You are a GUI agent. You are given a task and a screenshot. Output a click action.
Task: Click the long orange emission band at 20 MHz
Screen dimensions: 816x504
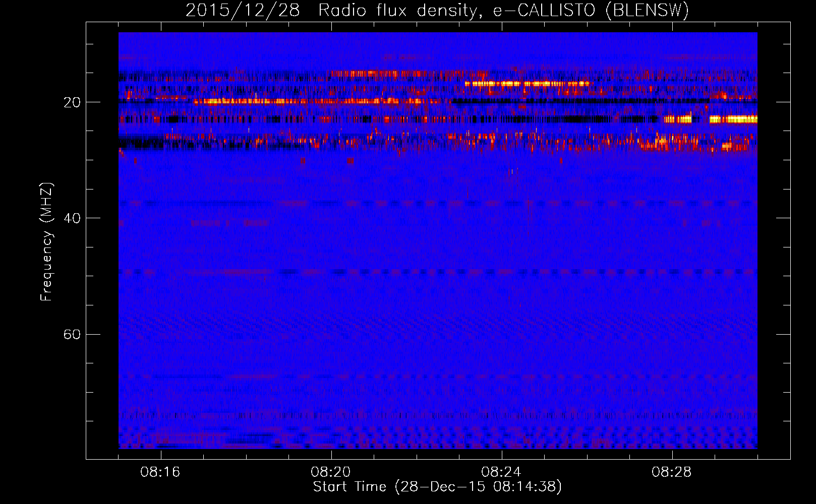323,101
